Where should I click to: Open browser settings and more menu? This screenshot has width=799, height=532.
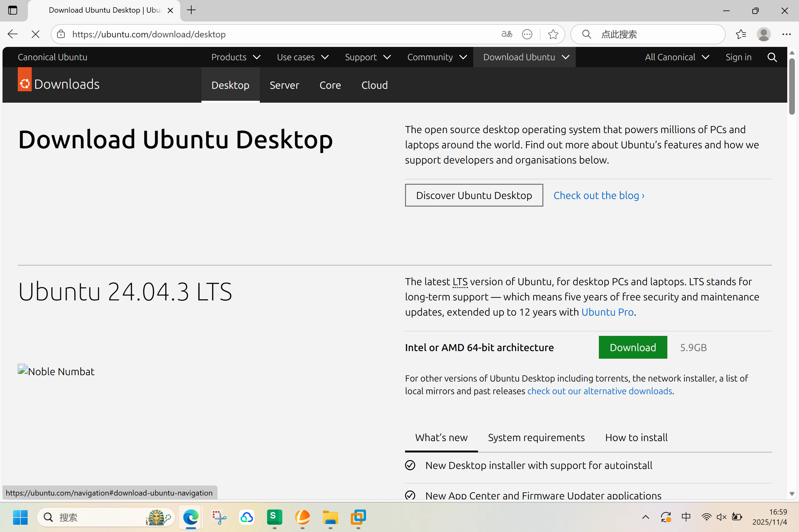point(786,34)
